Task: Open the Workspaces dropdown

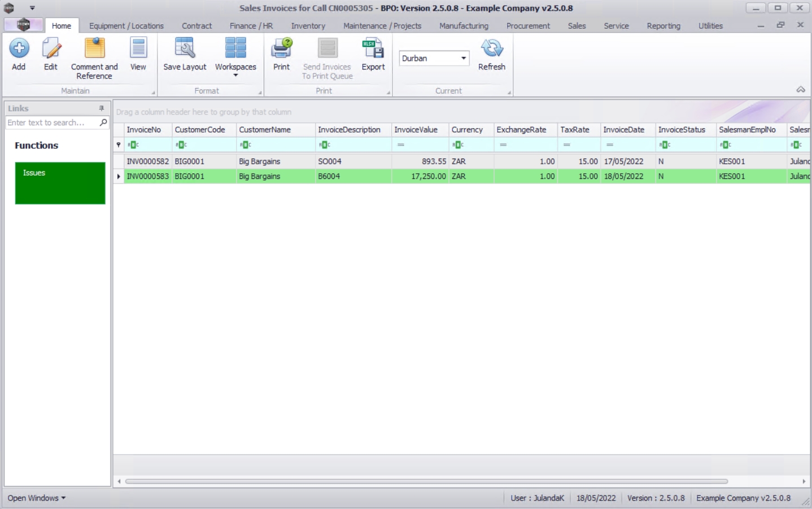Action: (x=235, y=58)
